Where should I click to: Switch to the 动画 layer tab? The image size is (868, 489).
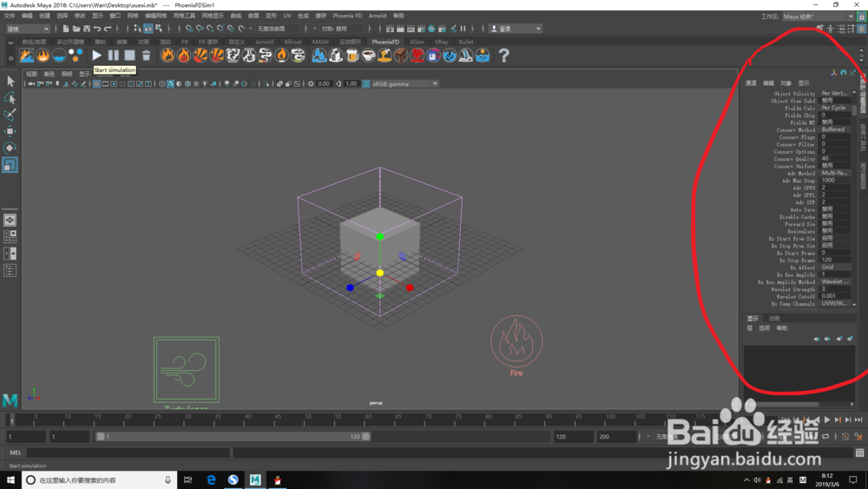coord(774,319)
